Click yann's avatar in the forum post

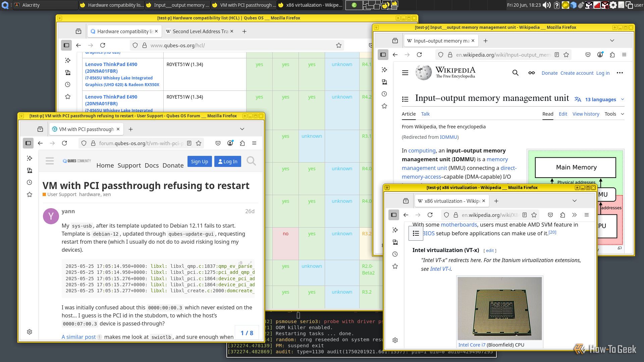[x=51, y=216]
